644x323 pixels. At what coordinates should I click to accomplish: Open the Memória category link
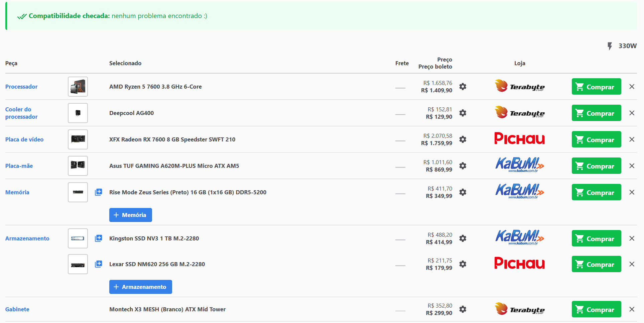(x=17, y=192)
